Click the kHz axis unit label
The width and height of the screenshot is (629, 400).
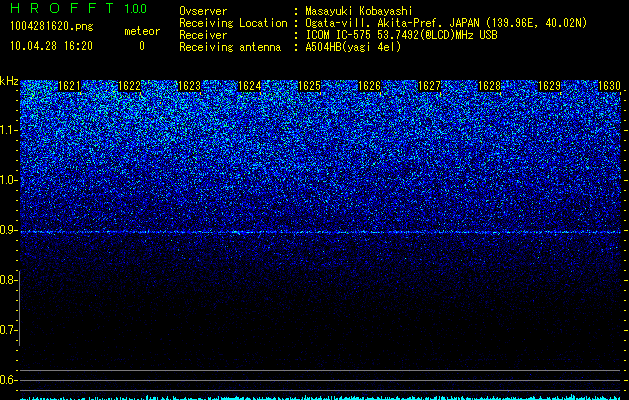tap(9, 81)
